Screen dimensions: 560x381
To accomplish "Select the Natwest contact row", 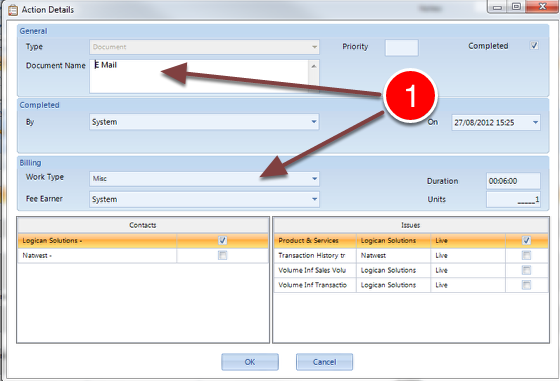I will 143,256.
